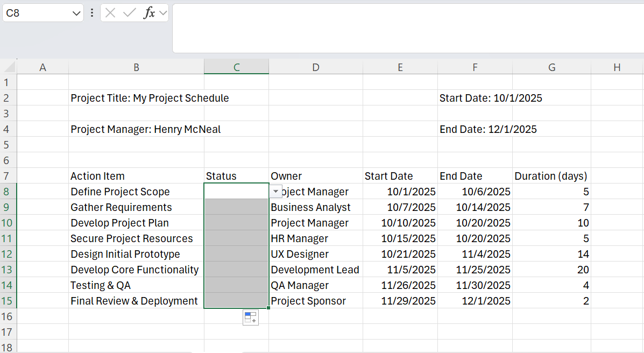644x353 pixels.
Task: Open the Status dropdown arrow in cell C8
Action: click(x=275, y=192)
